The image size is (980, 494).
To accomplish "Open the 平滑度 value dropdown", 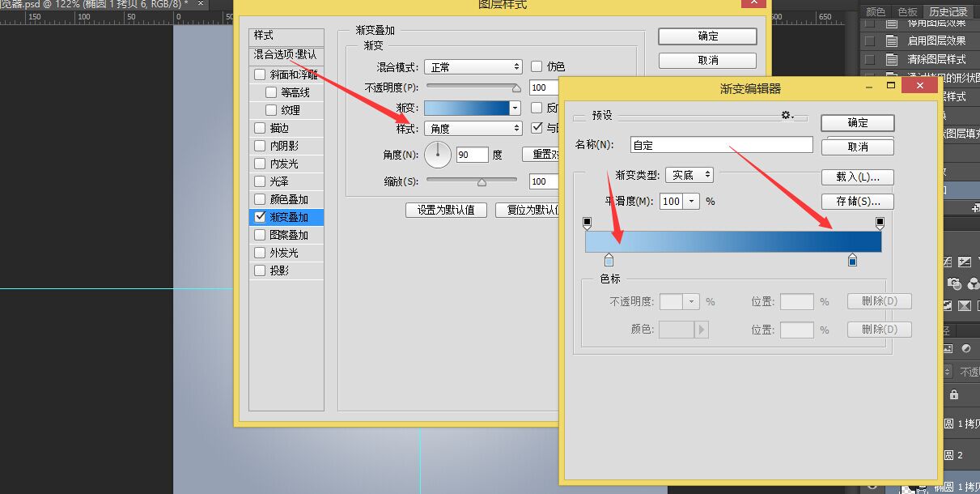I will point(690,201).
